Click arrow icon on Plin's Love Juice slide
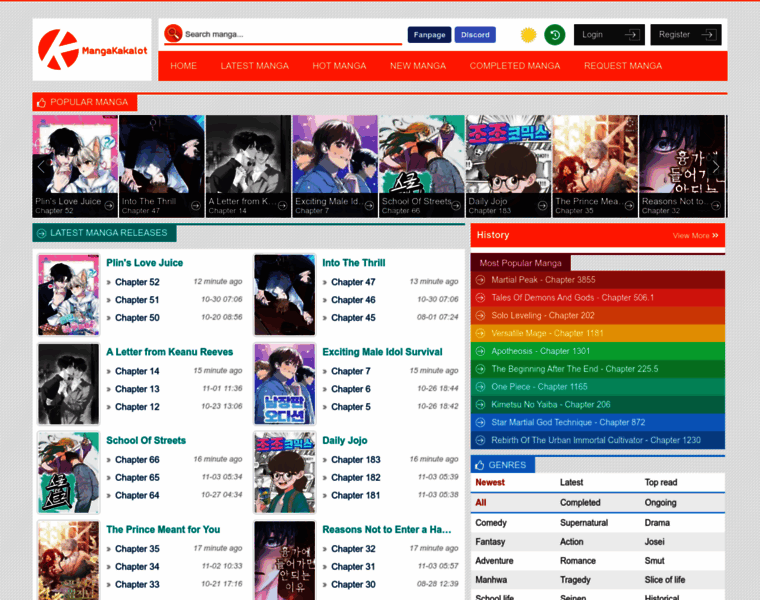 (109, 205)
